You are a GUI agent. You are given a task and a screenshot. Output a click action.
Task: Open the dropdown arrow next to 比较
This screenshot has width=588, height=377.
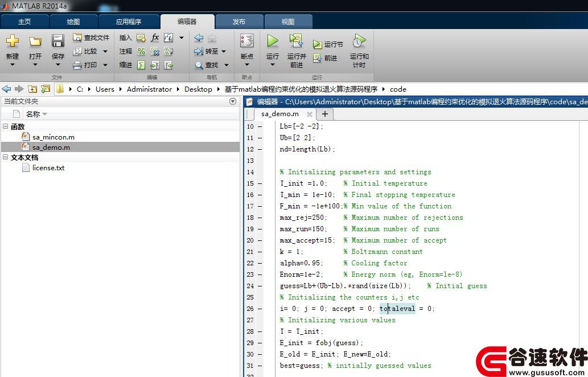[x=105, y=51]
